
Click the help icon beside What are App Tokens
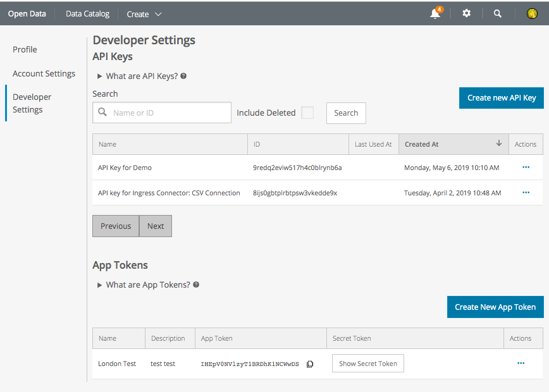pyautogui.click(x=196, y=285)
